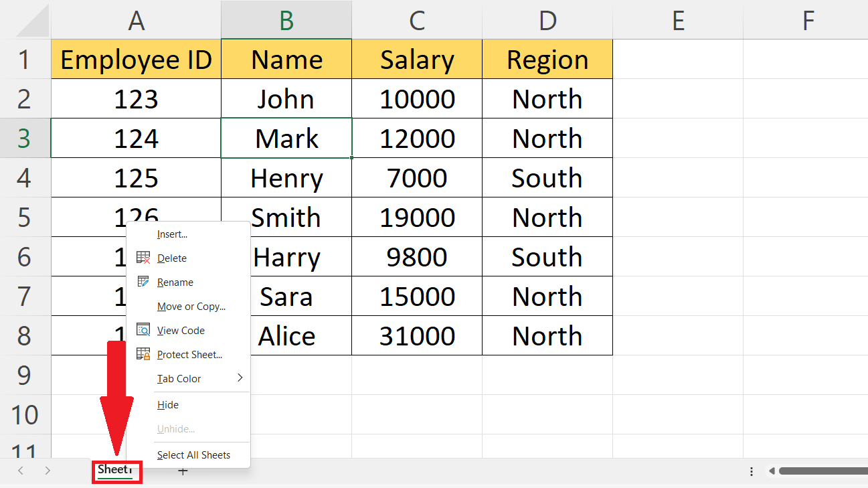Choose Insert from the sheet context menu
Image resolution: width=868 pixels, height=488 pixels.
pos(172,234)
